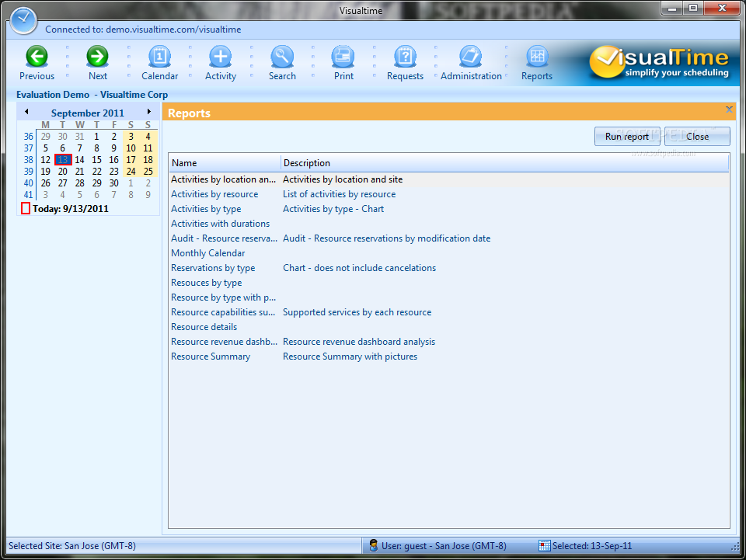This screenshot has height=560, width=746.
Task: Select the Activities by location report row
Action: pos(448,179)
